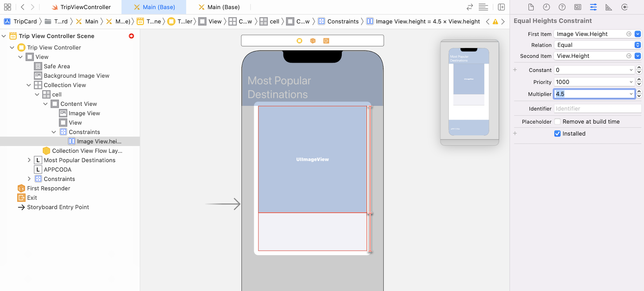Open the History inspector clock icon

tap(546, 7)
